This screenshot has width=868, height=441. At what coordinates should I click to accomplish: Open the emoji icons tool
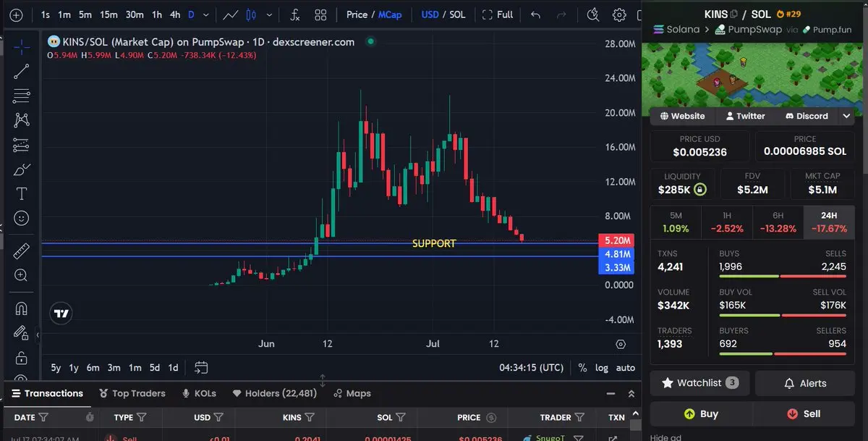point(22,218)
